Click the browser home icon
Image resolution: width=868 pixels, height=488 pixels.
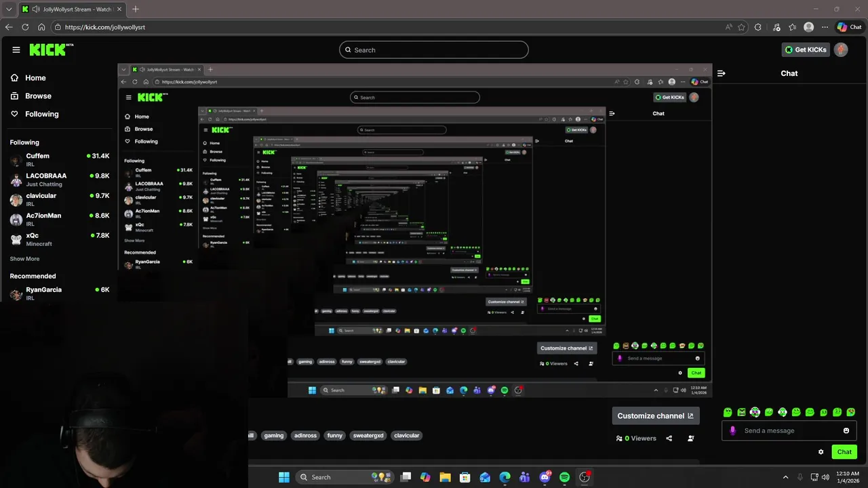[41, 27]
